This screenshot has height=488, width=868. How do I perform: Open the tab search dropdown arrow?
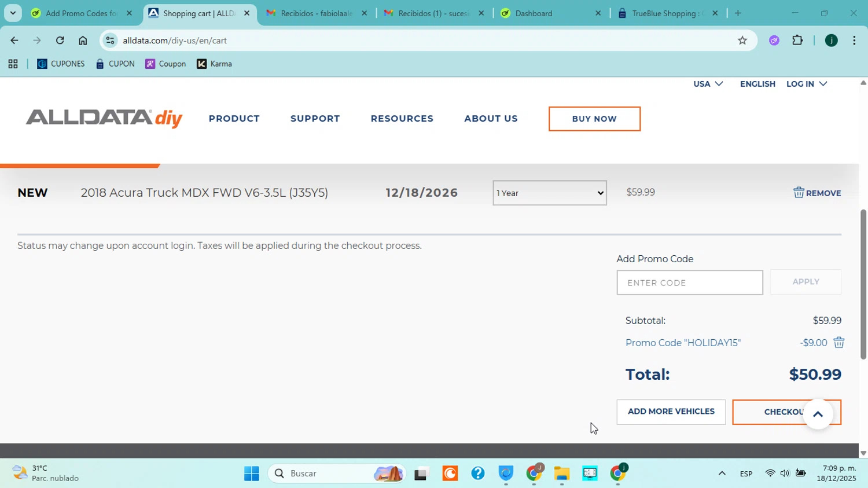(13, 13)
